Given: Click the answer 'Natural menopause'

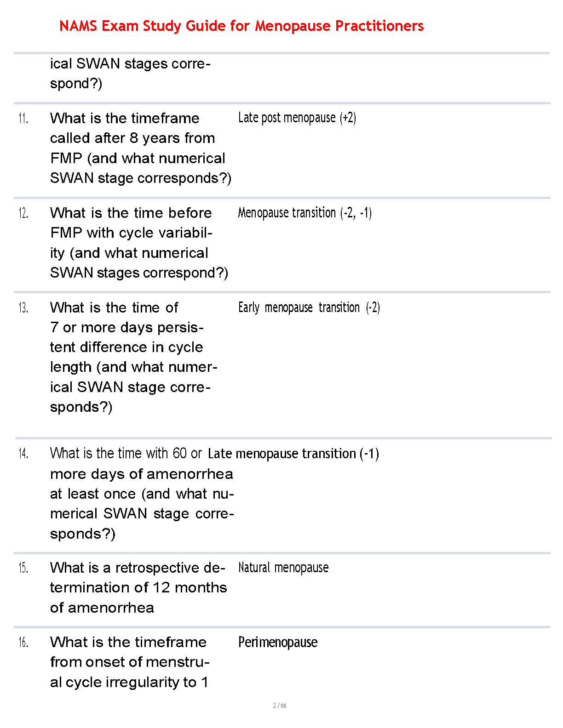Looking at the screenshot, I should tap(283, 568).
